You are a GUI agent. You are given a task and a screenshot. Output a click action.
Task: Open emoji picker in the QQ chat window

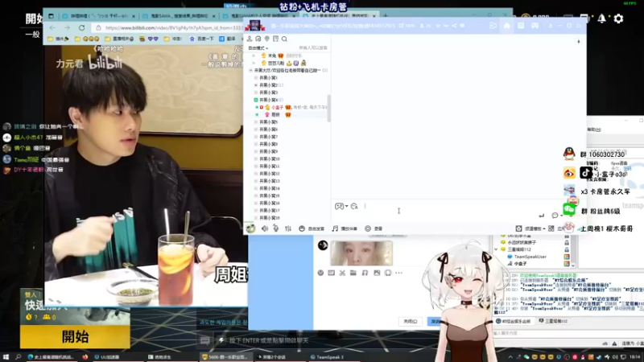point(320,273)
